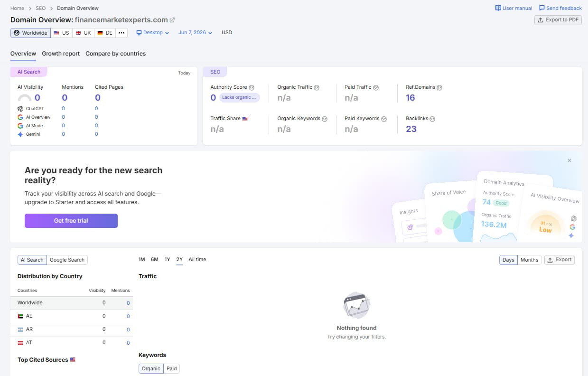The height and width of the screenshot is (376, 588).
Task: Click the USD currency label
Action: click(x=227, y=33)
